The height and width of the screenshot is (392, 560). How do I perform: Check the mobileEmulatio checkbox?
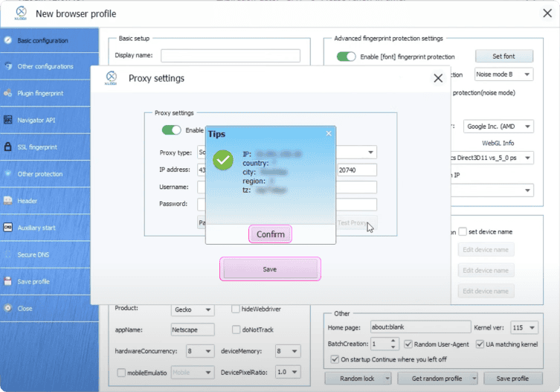[121, 373]
